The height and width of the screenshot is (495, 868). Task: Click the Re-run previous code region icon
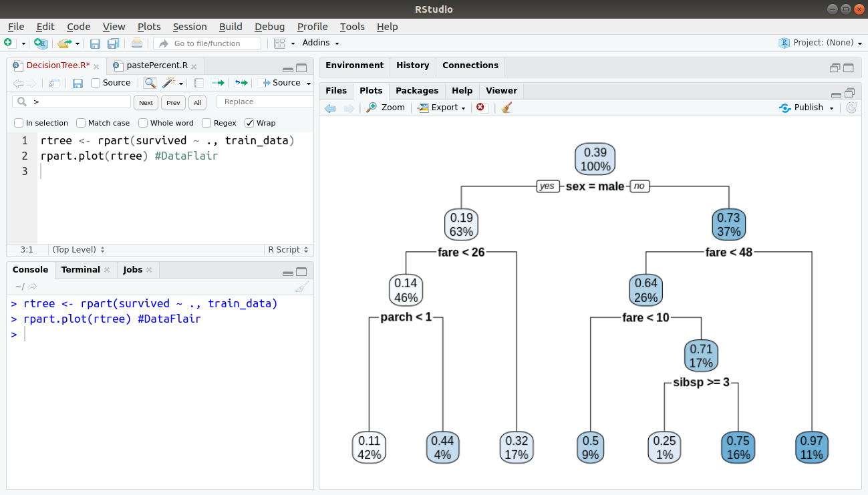[241, 83]
